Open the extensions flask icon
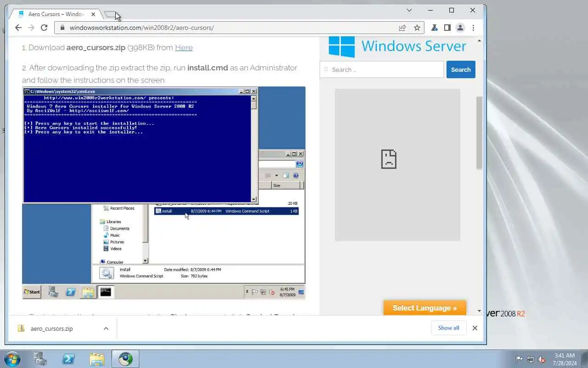Image resolution: width=588 pixels, height=368 pixels. (434, 28)
